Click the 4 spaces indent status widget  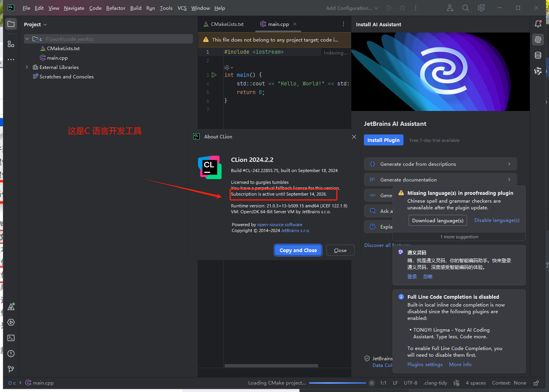pos(475,383)
